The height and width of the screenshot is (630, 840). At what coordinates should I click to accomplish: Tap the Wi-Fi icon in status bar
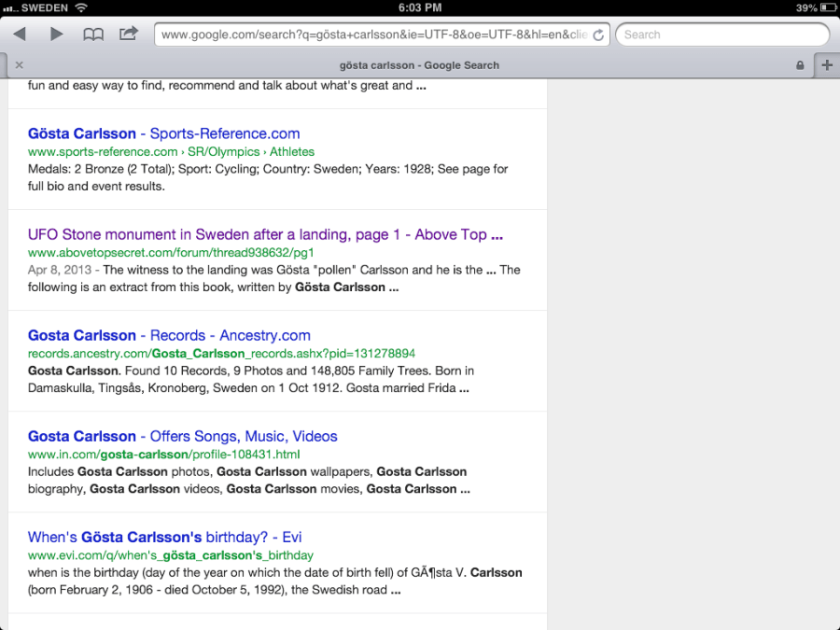click(x=81, y=7)
